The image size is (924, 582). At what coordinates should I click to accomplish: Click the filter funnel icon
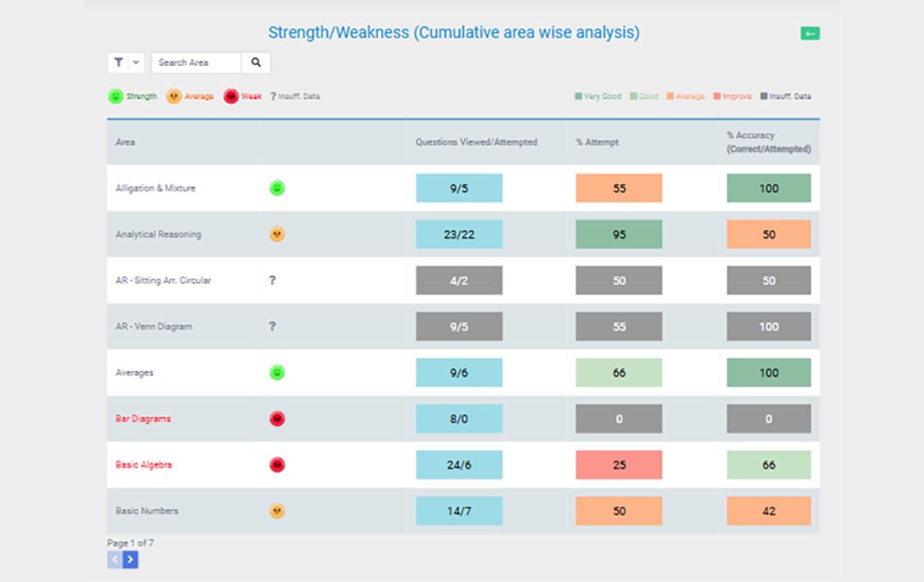(119, 62)
